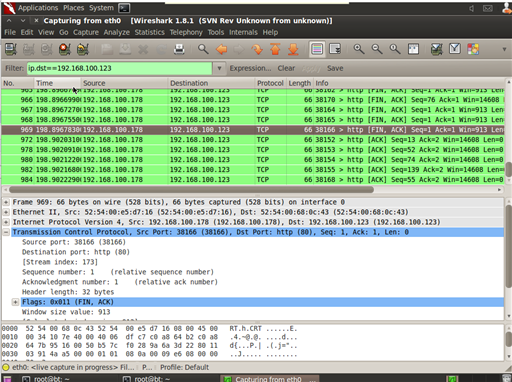Expand the Flags: 0x011 row
The width and height of the screenshot is (512, 382).
[x=15, y=302]
